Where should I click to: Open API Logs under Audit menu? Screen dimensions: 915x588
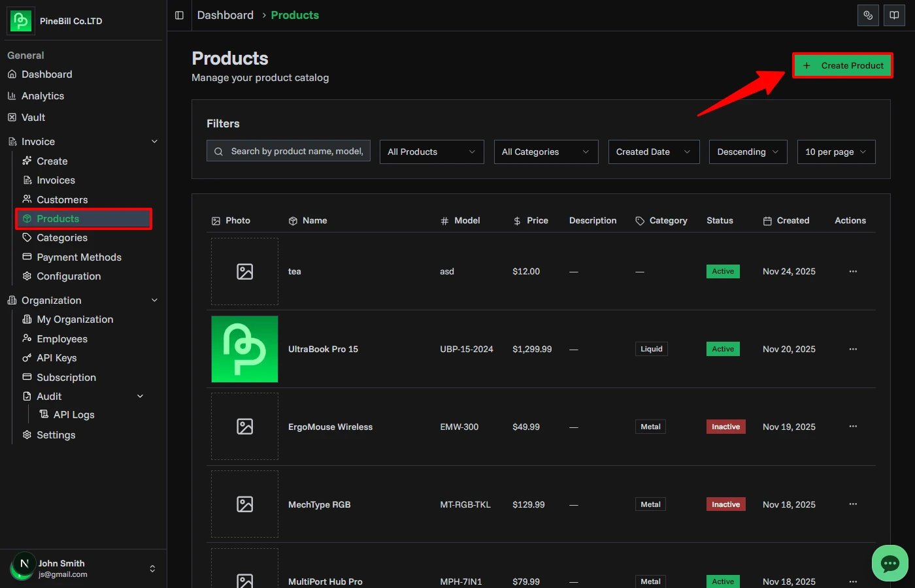73,414
